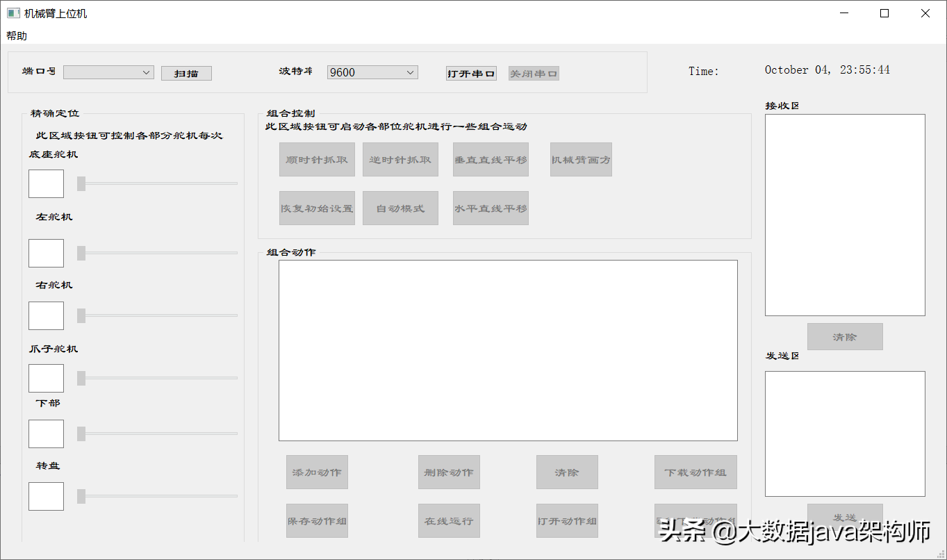This screenshot has width=947, height=560.
Task: Trigger 顺时针抓取 clockwise grab action
Action: pos(317,159)
